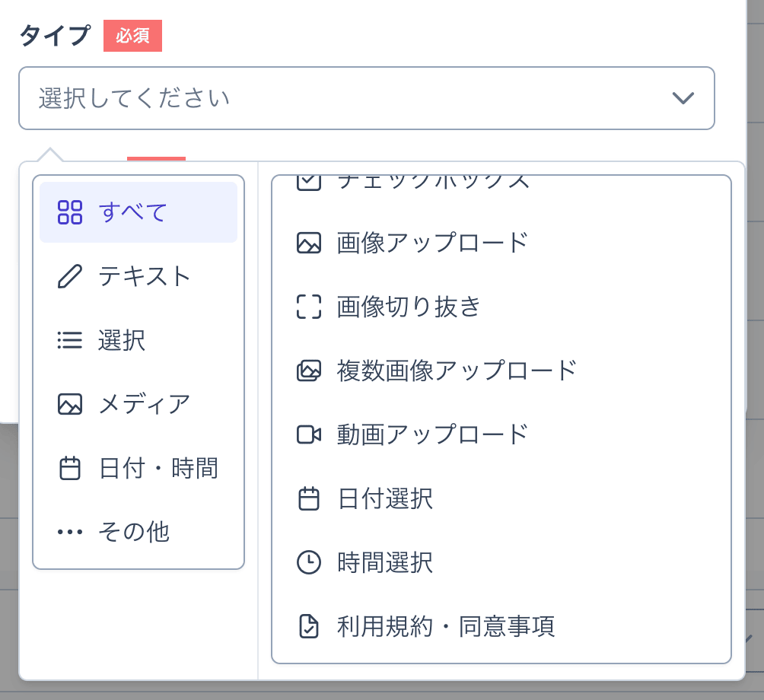Click the picture icon beside 画像アップロード
The width and height of the screenshot is (764, 700).
click(x=309, y=243)
